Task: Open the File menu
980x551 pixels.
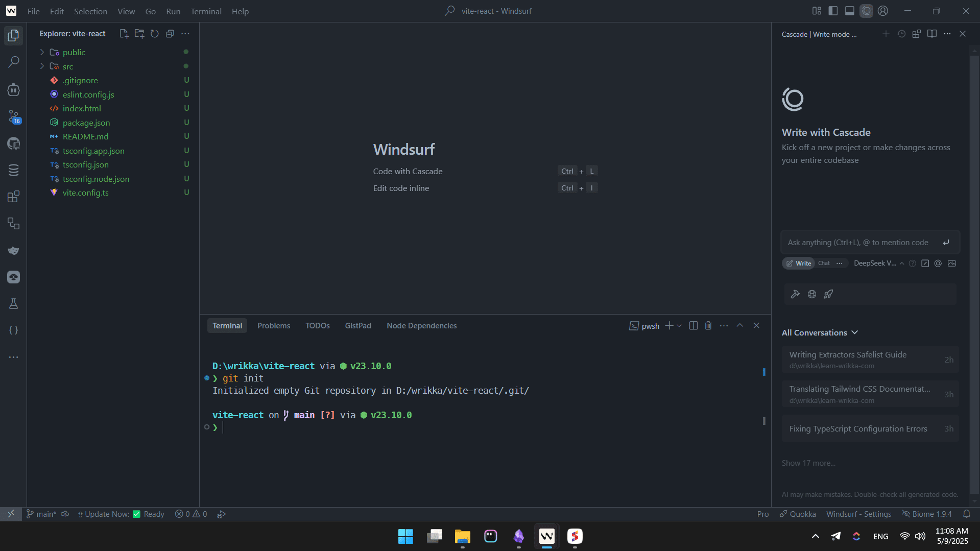Action: point(34,11)
